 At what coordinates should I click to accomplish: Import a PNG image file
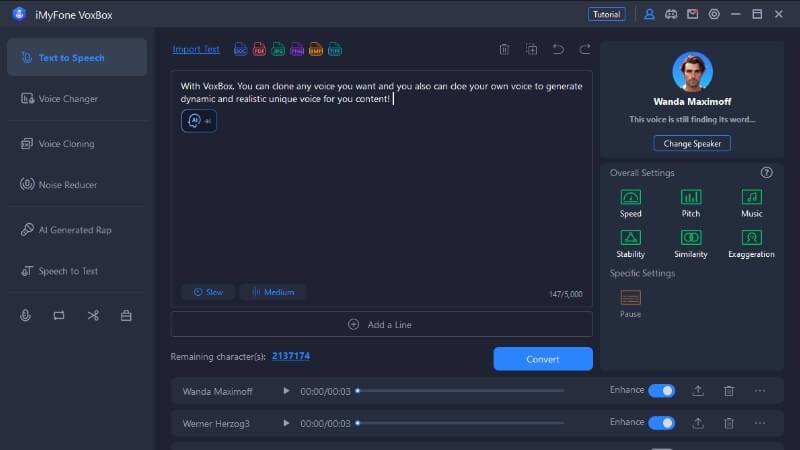pyautogui.click(x=297, y=49)
